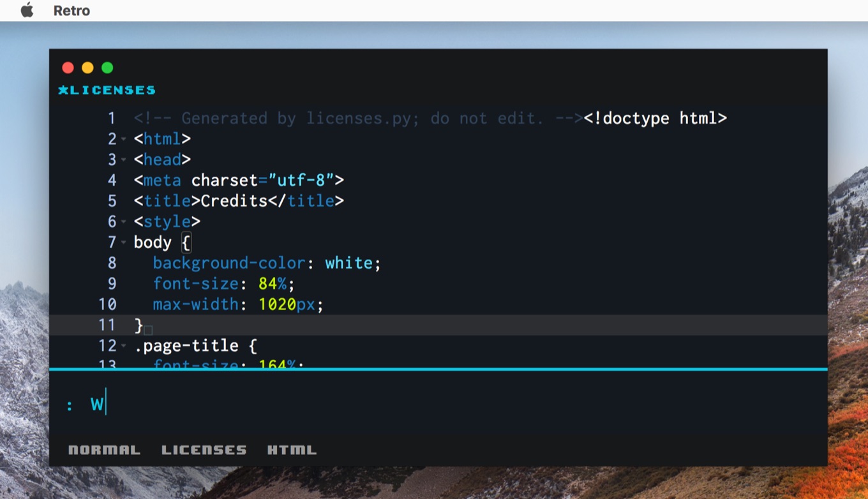This screenshot has width=868, height=499.
Task: Place cursor on the word Credits
Action: pyautogui.click(x=234, y=201)
